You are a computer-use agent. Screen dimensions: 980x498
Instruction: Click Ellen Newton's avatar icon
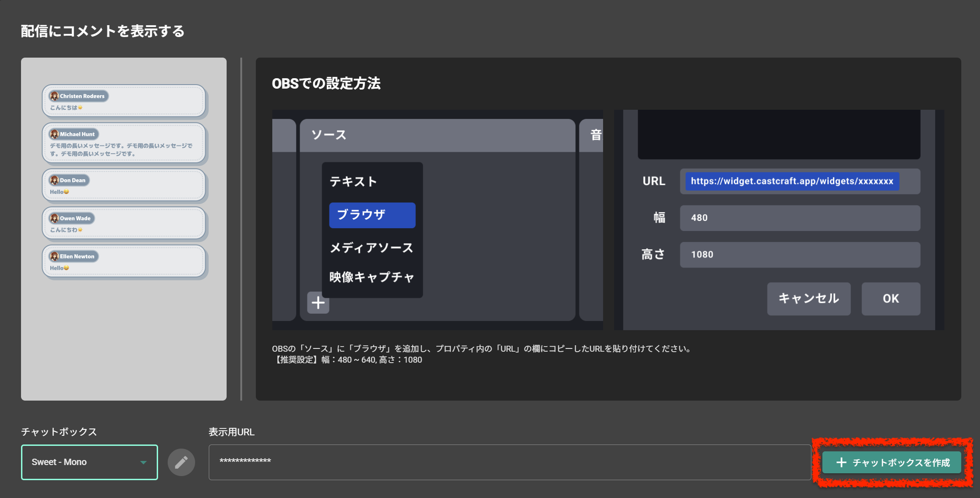(x=55, y=256)
